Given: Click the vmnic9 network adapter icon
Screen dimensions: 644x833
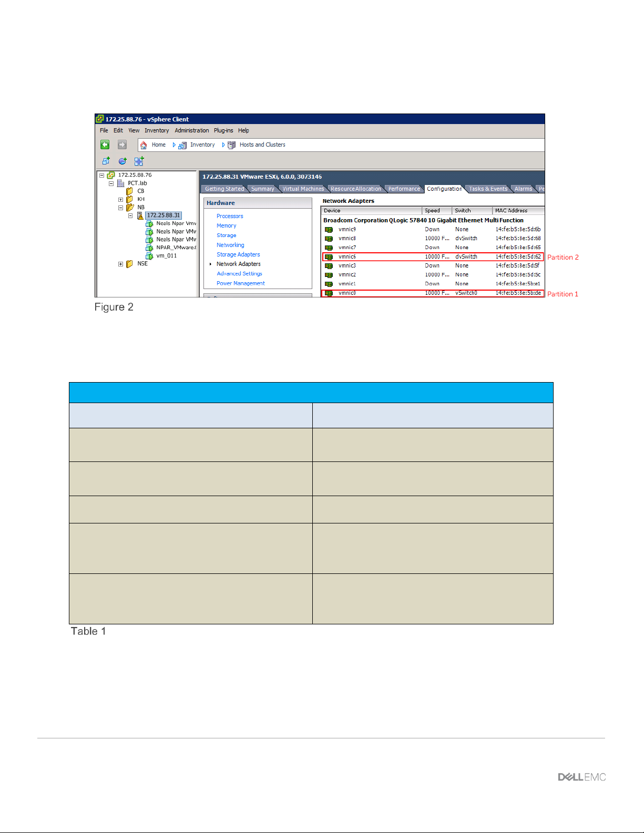Looking at the screenshot, I should 329,230.
